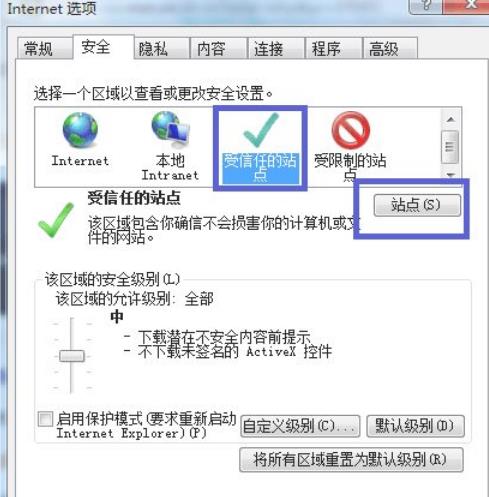This screenshot has height=497, width=489.
Task: Enable the 启用保护模式 checkbox
Action: (45, 419)
